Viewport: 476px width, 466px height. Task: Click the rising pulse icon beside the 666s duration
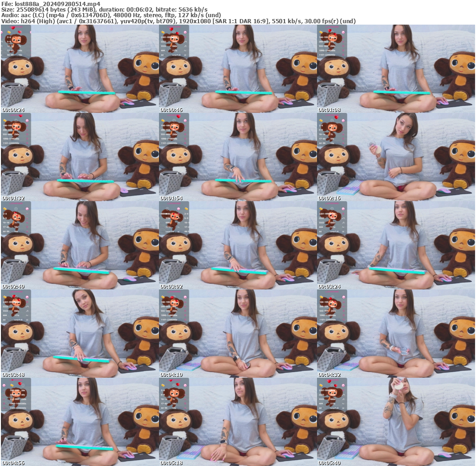click(185, 46)
